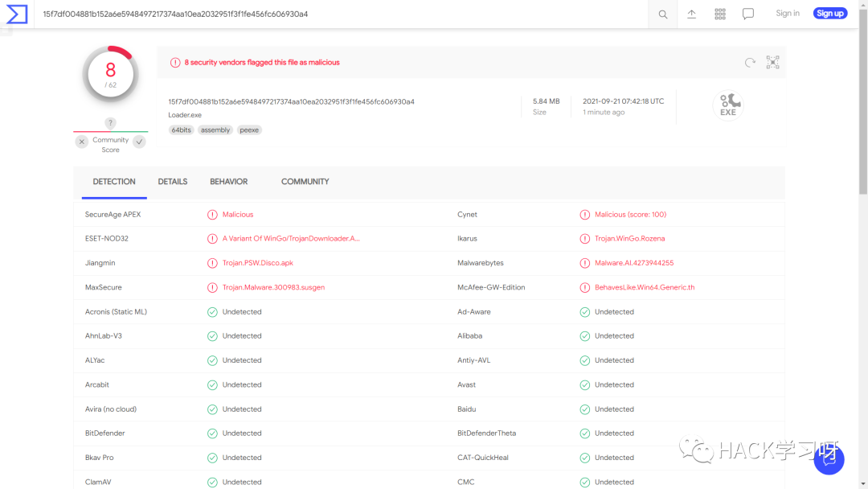Open the upload file icon
Image resolution: width=868 pixels, height=489 pixels.
pyautogui.click(x=691, y=14)
